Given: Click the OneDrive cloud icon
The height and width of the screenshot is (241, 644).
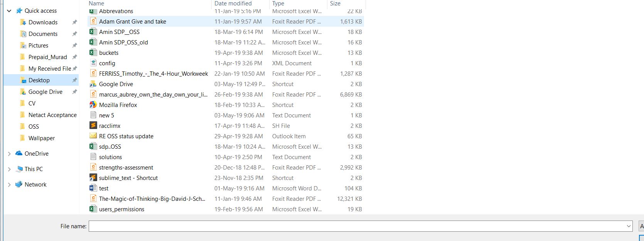Looking at the screenshot, I should (x=19, y=153).
